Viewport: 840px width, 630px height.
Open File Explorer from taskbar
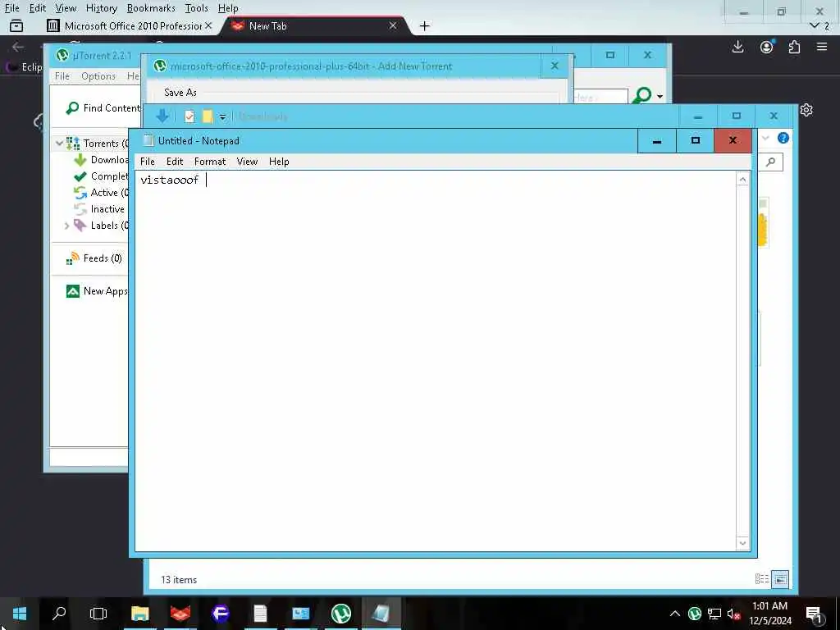coord(139,614)
